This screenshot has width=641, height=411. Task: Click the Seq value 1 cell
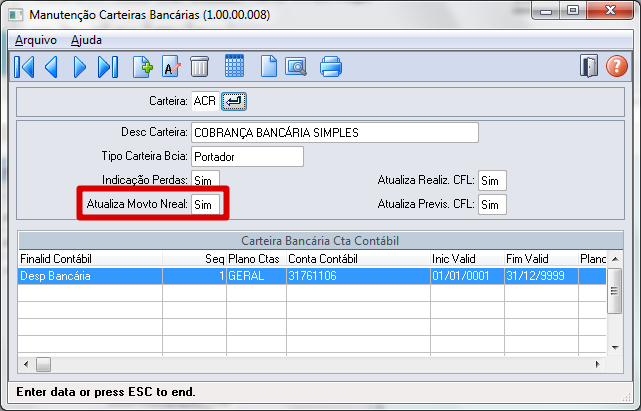click(x=195, y=276)
